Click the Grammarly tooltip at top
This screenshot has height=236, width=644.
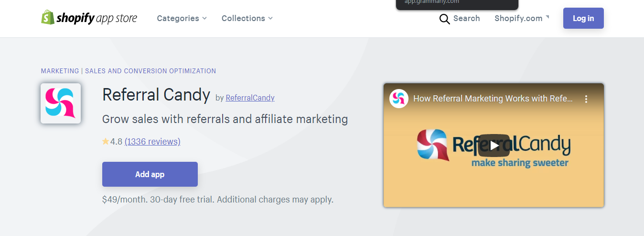tap(457, 5)
